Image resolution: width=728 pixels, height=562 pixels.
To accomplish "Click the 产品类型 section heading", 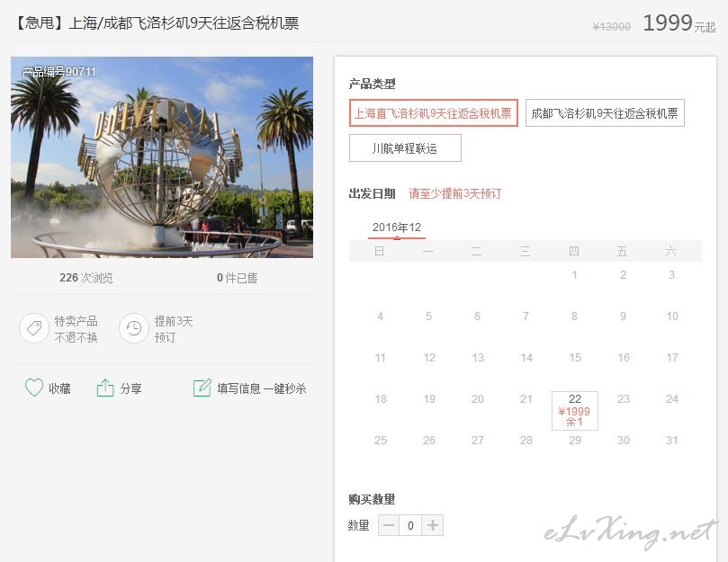I will 372,84.
